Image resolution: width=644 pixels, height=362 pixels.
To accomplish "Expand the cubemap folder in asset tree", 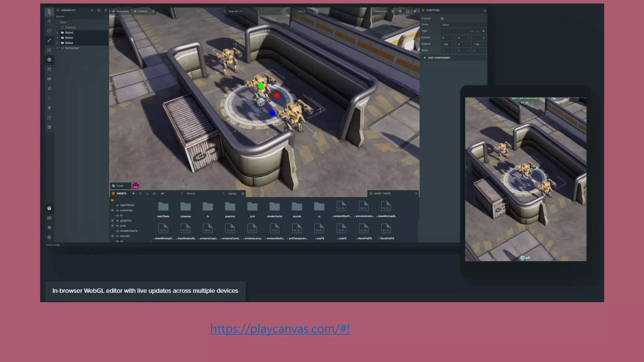I will pyautogui.click(x=112, y=210).
